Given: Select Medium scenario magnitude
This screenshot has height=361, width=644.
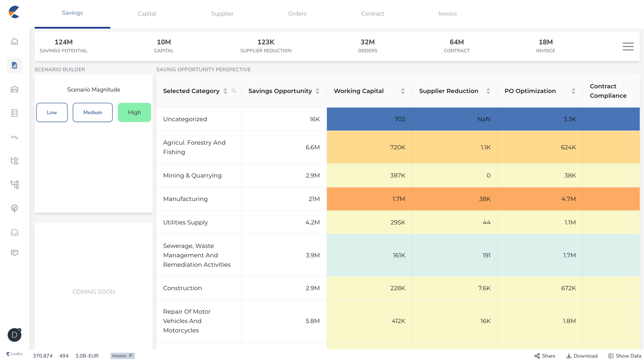Looking at the screenshot, I should [x=93, y=112].
